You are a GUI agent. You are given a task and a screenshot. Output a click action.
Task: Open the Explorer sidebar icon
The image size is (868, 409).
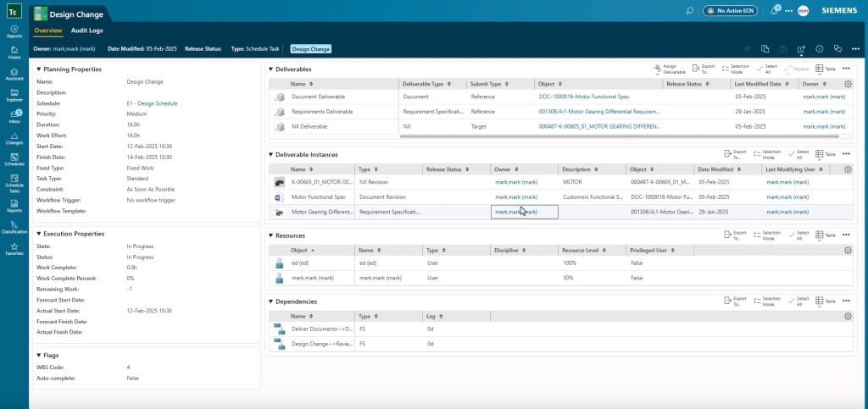click(x=14, y=96)
